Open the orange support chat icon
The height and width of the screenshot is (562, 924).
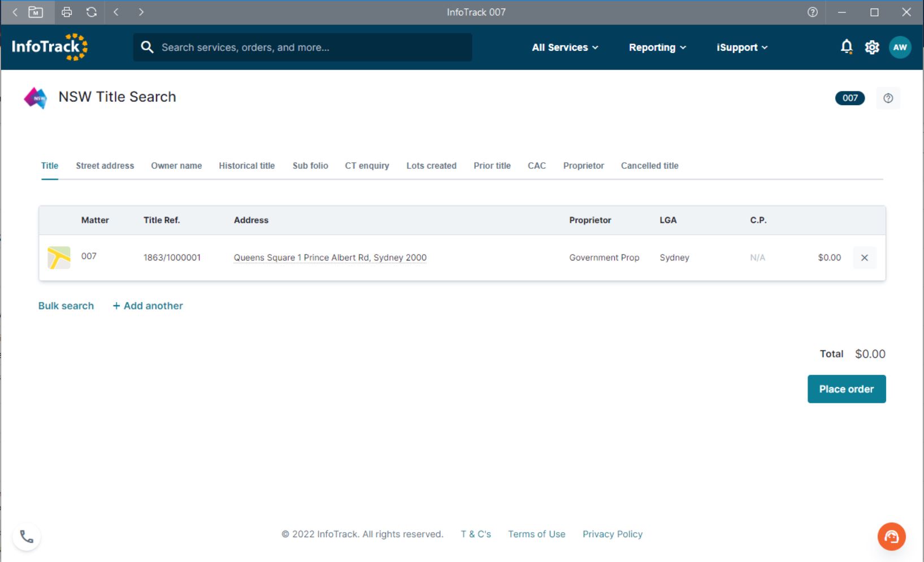tap(891, 537)
